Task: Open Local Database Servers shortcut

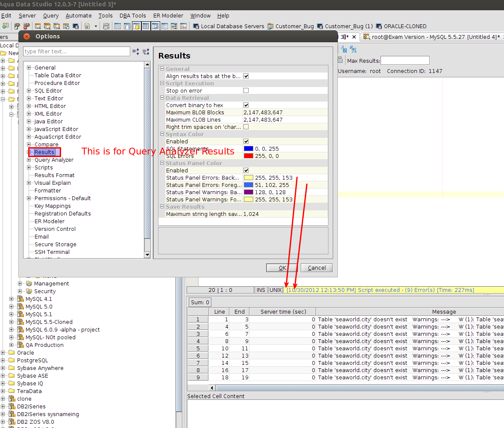Action: (x=229, y=26)
